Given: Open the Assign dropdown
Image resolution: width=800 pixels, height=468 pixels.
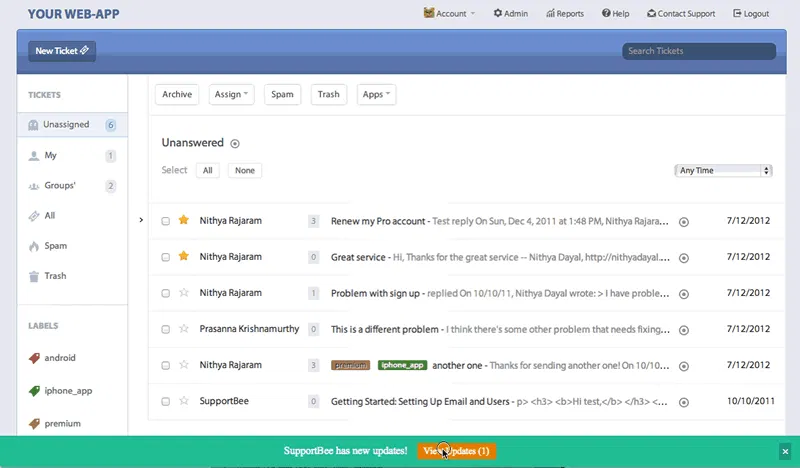Looking at the screenshot, I should [x=231, y=94].
